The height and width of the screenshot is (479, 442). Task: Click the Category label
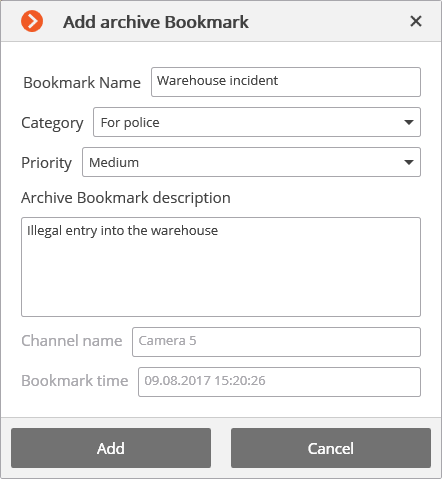coord(52,123)
